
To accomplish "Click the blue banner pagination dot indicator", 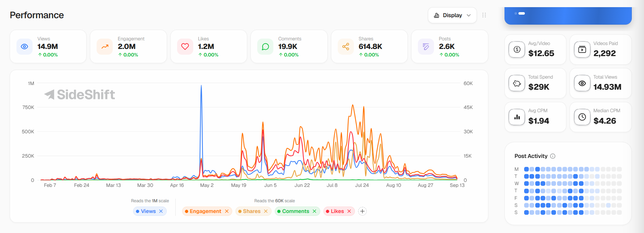I will point(520,13).
